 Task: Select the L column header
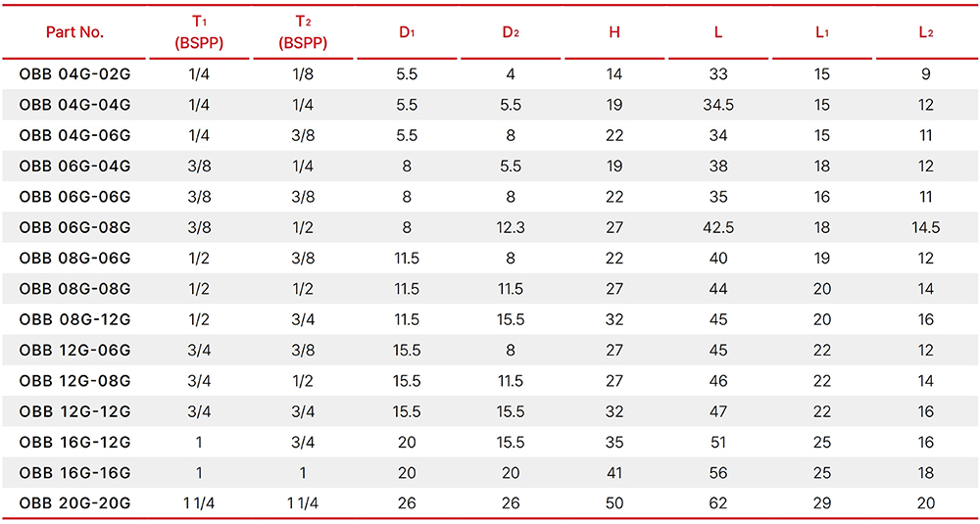click(x=718, y=32)
